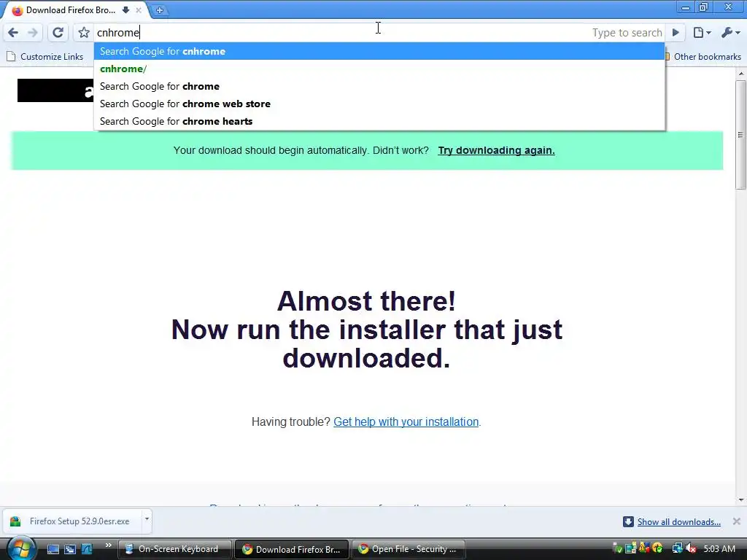Viewport: 747px width, 560px height.
Task: Click the Try downloading again link
Action: pos(496,150)
